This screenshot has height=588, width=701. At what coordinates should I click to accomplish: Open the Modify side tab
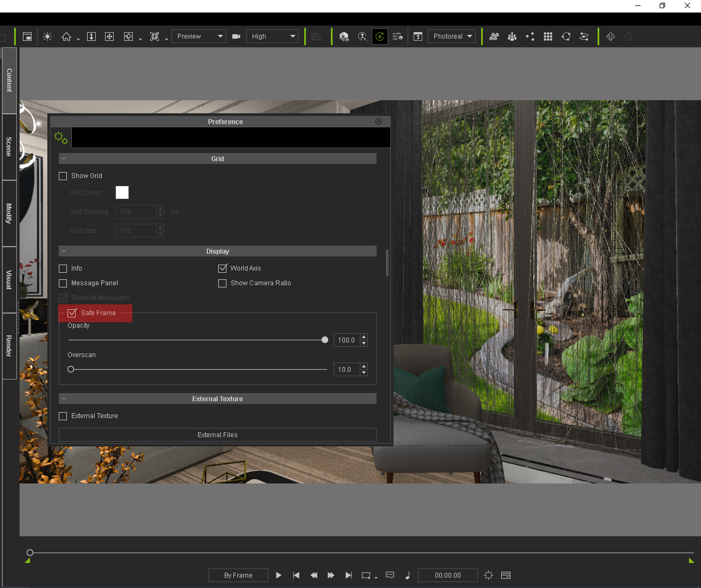pyautogui.click(x=9, y=213)
